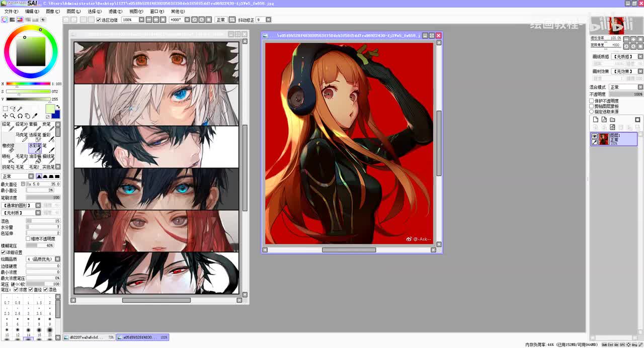Select the hand pan tool
This screenshot has height=348, width=644.
pos(27,116)
